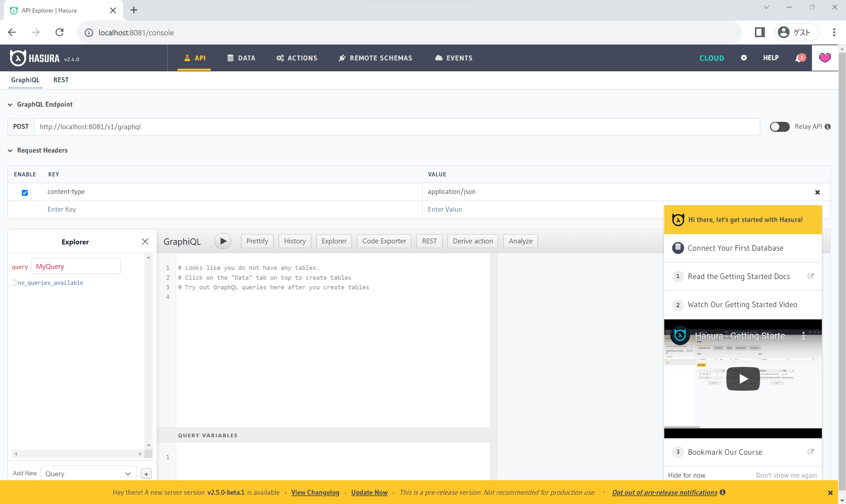Open the ACTIONS tab
Screen dimensions: 846x504
[x=297, y=58]
